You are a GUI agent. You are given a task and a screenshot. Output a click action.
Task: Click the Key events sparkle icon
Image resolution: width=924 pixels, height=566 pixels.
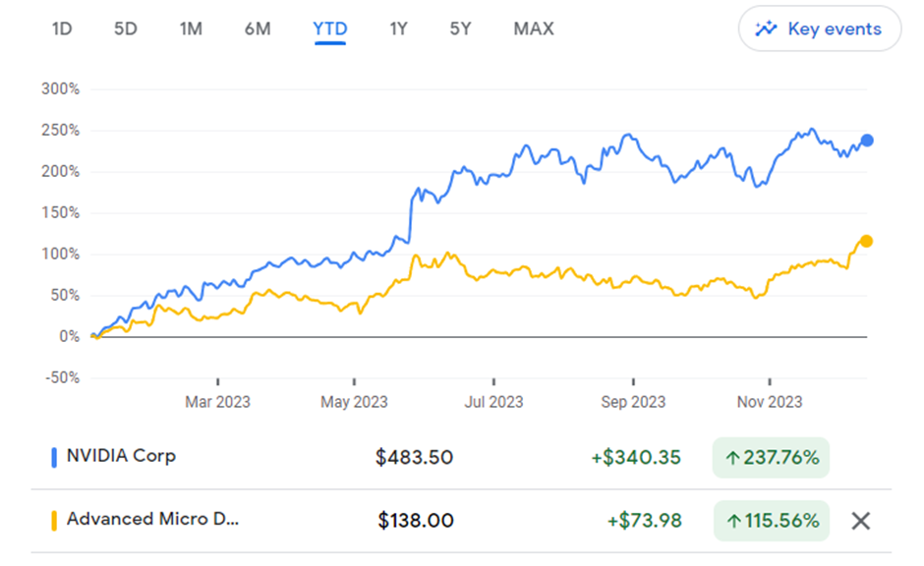coord(766,29)
